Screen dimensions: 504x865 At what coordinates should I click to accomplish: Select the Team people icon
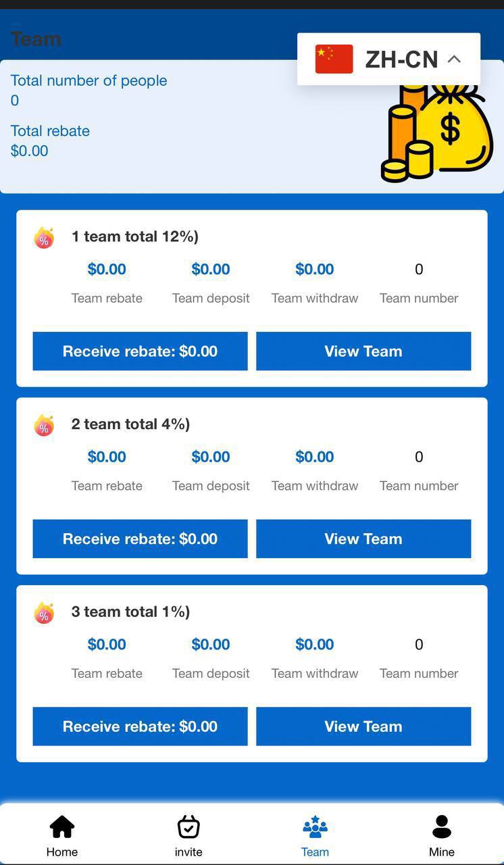coord(315,826)
